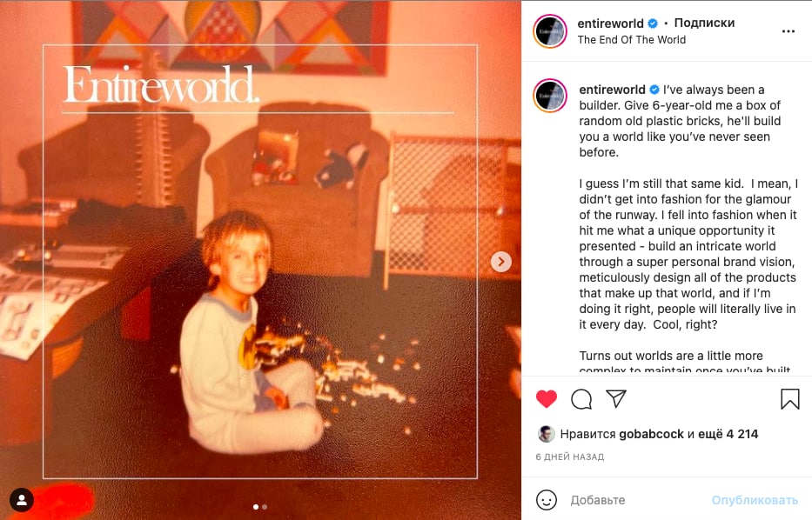This screenshot has height=520, width=812.
Task: Unlike the post via red heart icon
Action: pos(547,399)
